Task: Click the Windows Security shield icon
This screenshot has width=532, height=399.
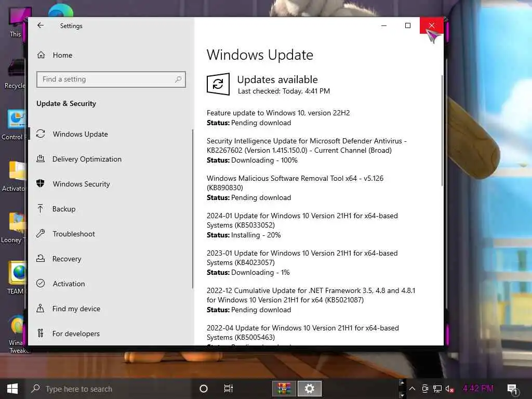Action: 41,183
